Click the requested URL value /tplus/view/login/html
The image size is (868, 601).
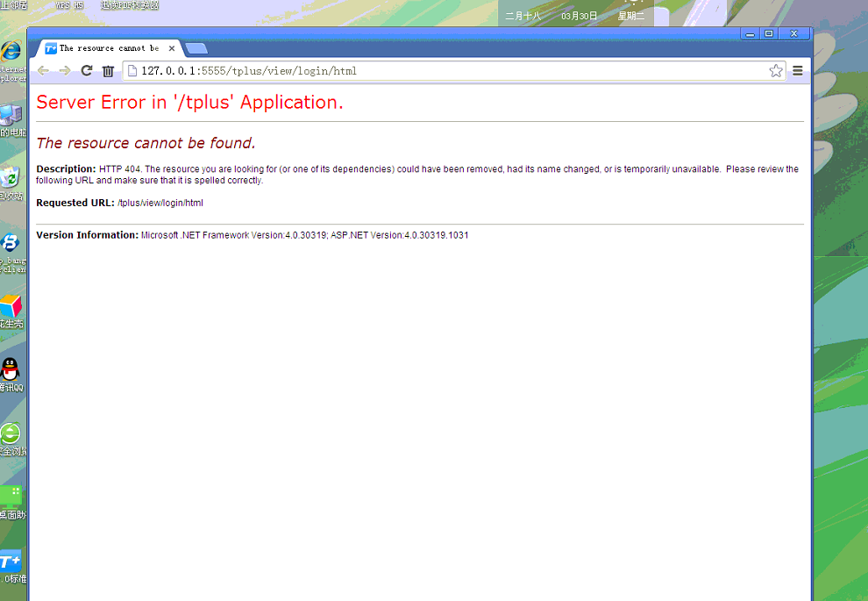[160, 204]
